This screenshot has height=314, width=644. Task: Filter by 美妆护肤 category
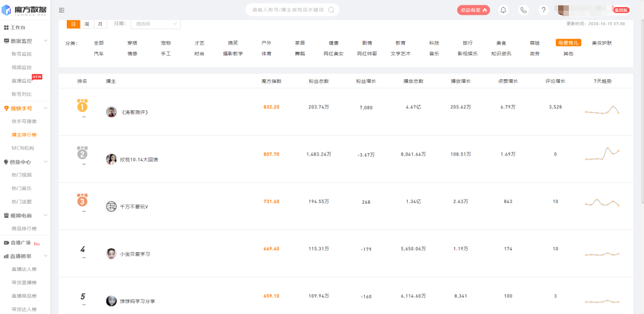point(601,43)
